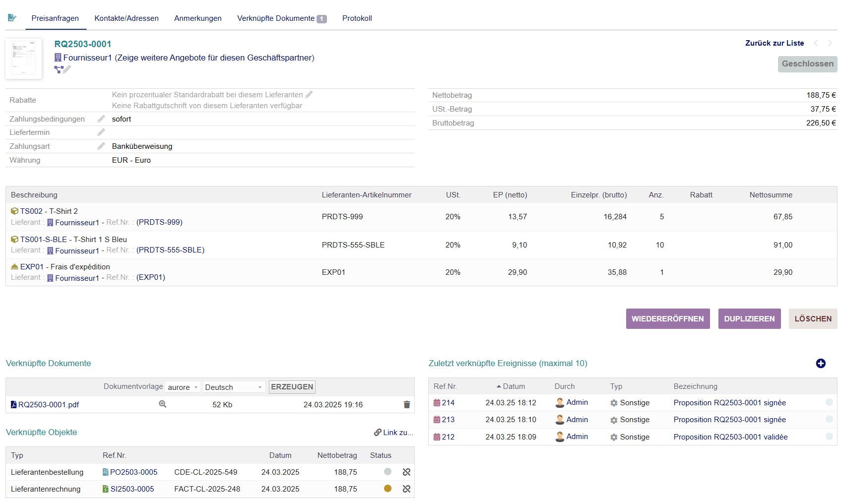Toggle status indicator for event 214

pos(829,402)
